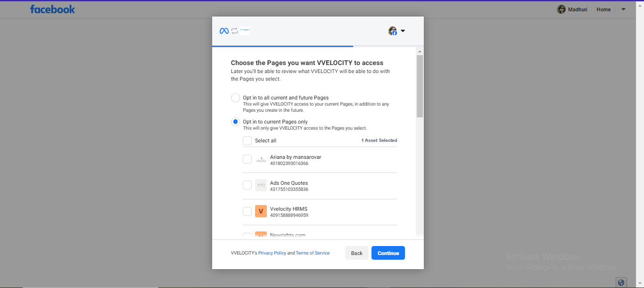Click page ID 401802393016366

[289, 164]
